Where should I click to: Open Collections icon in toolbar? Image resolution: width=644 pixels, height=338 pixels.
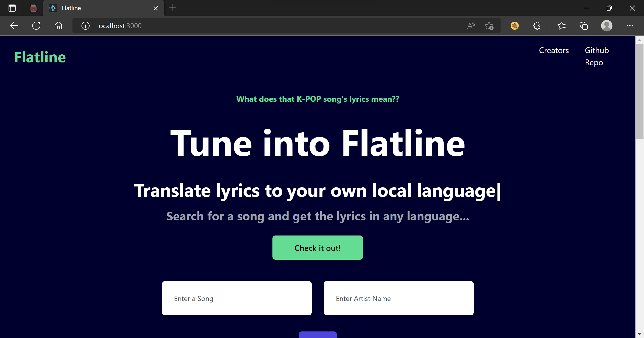[x=584, y=26]
